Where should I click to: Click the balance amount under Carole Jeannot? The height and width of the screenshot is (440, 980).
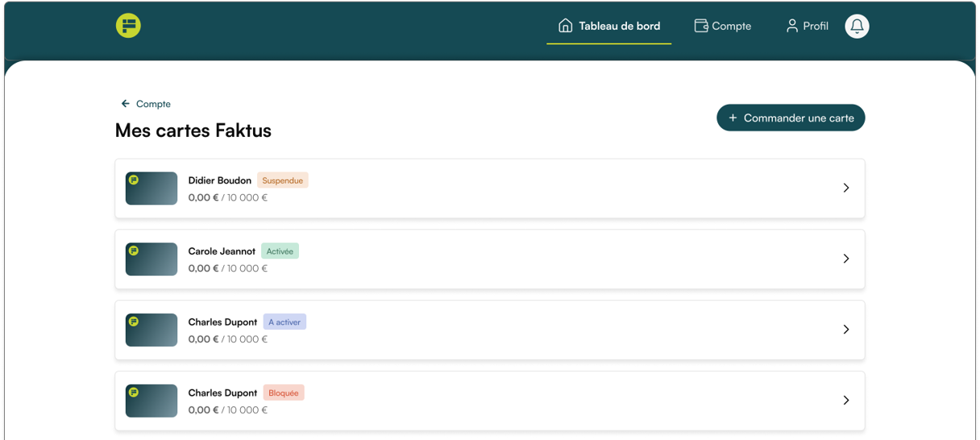(x=228, y=268)
